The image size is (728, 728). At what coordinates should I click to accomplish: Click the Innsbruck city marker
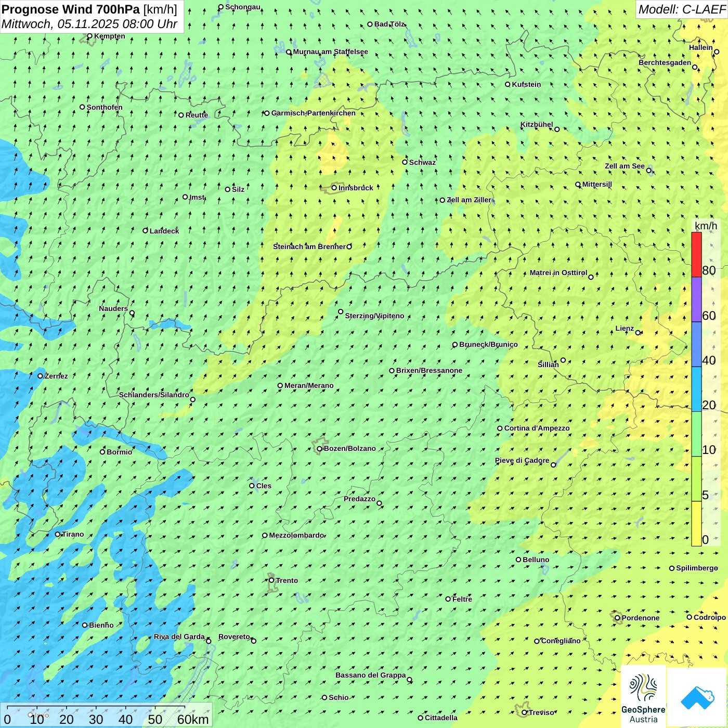[x=334, y=188]
